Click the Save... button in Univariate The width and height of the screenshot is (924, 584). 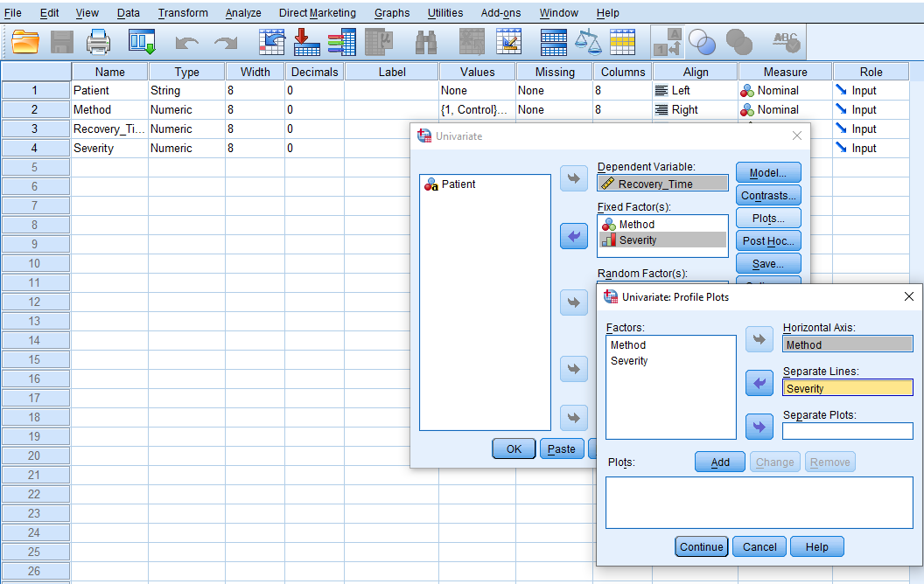768,264
